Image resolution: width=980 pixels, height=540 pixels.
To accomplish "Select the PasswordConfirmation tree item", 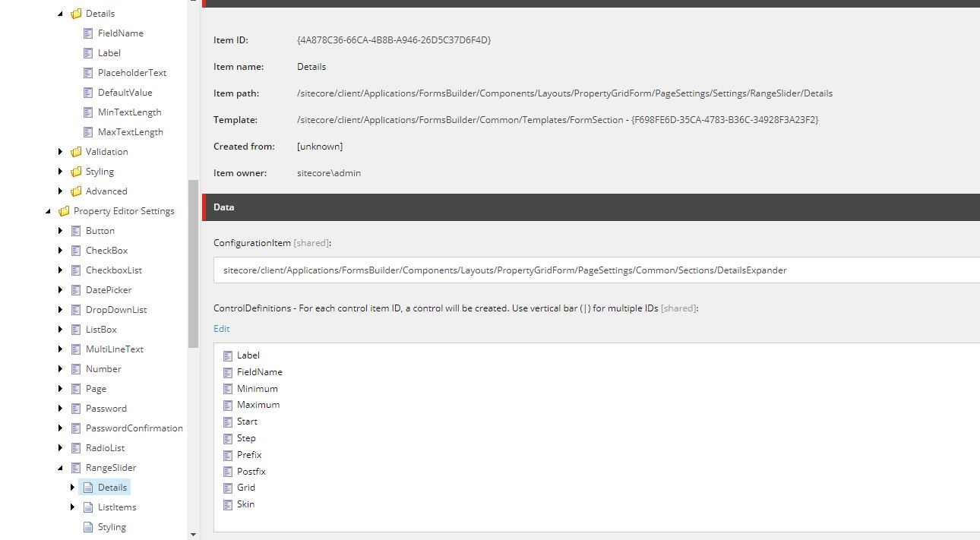I will point(134,428).
